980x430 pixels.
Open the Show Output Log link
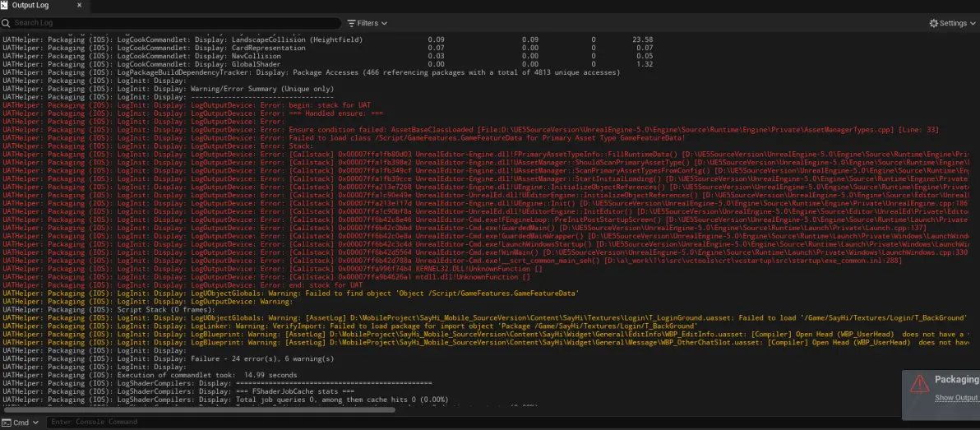point(956,398)
